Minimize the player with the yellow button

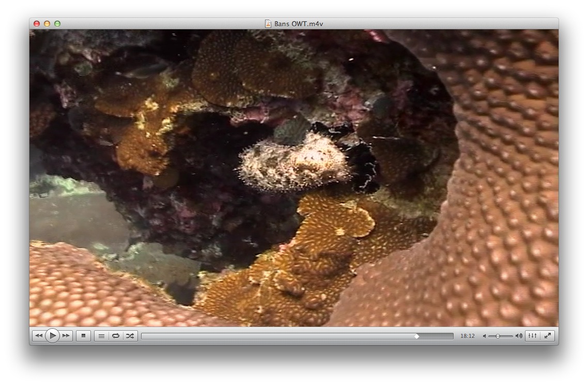point(47,24)
